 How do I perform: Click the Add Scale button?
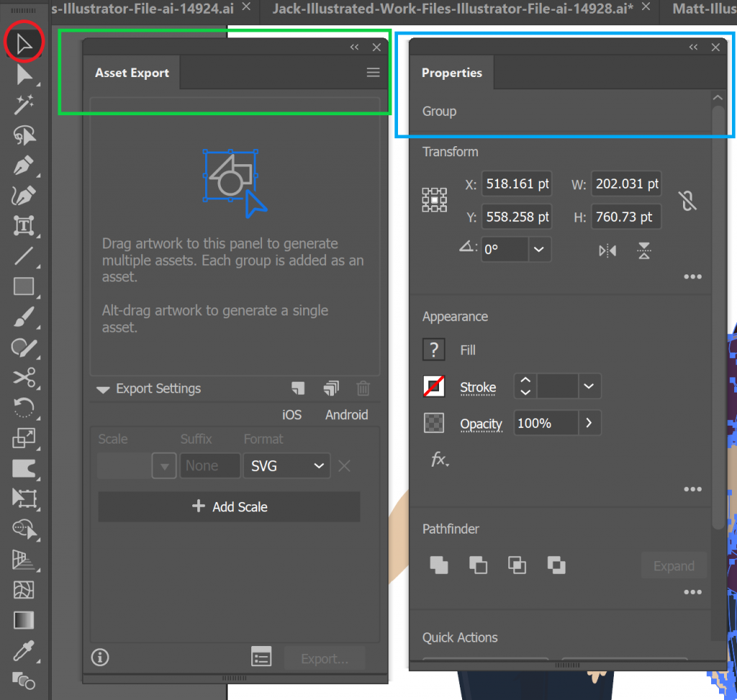click(x=230, y=507)
